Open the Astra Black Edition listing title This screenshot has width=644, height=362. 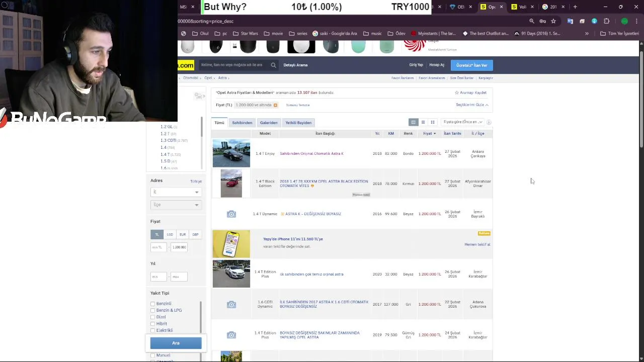click(x=324, y=184)
